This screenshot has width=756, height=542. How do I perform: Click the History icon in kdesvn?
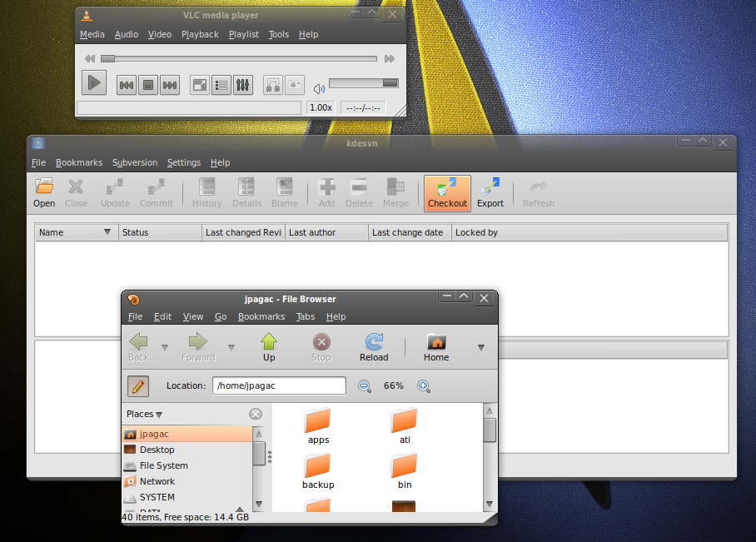click(x=206, y=193)
